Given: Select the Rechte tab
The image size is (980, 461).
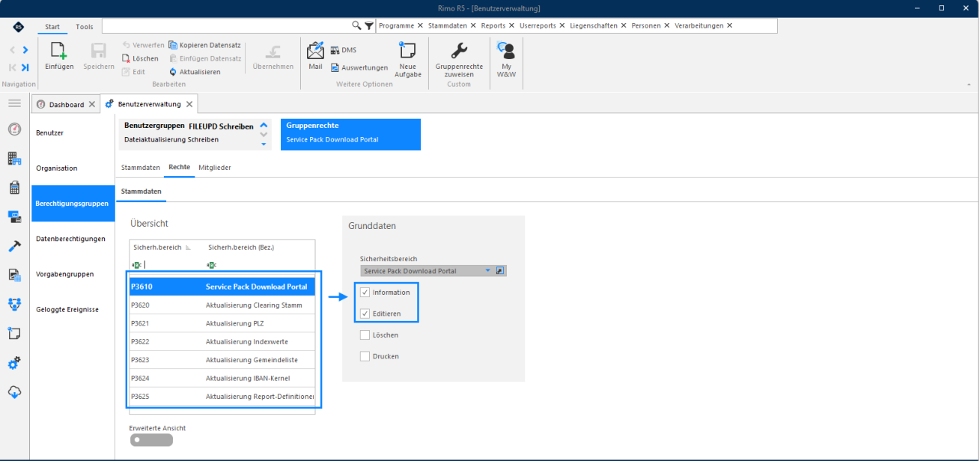Looking at the screenshot, I should click(x=179, y=168).
